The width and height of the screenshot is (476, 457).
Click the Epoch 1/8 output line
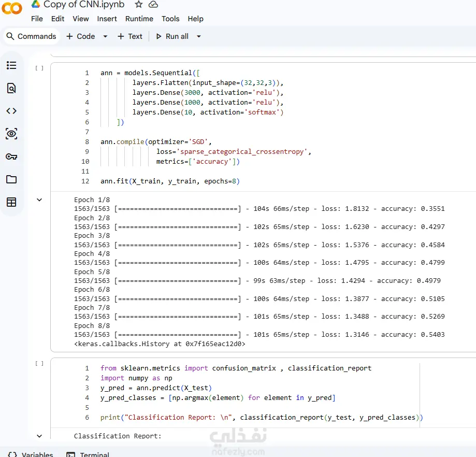coord(92,200)
